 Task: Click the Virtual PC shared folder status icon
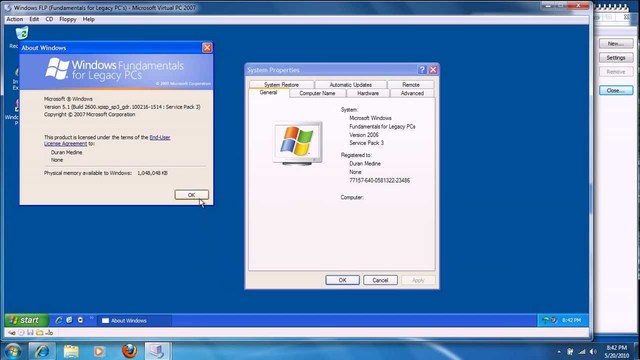40,333
